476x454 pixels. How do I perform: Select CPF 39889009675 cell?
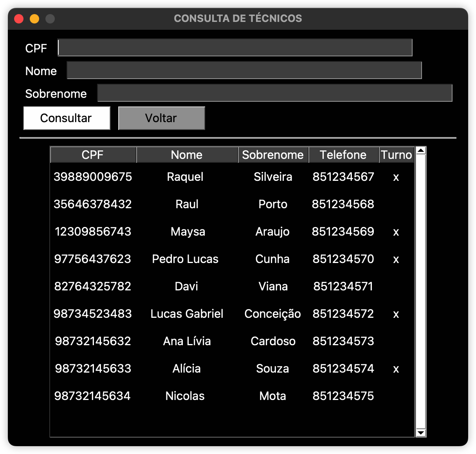(93, 177)
